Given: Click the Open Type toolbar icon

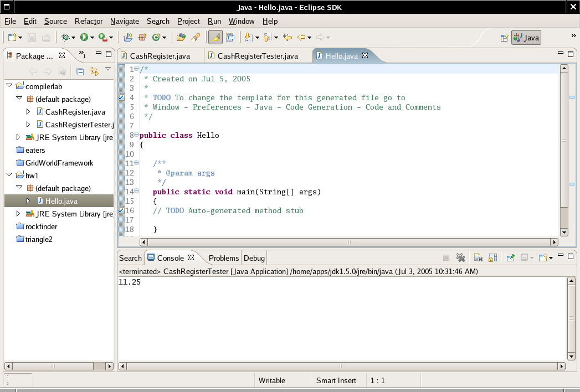Looking at the screenshot, I should 181,37.
